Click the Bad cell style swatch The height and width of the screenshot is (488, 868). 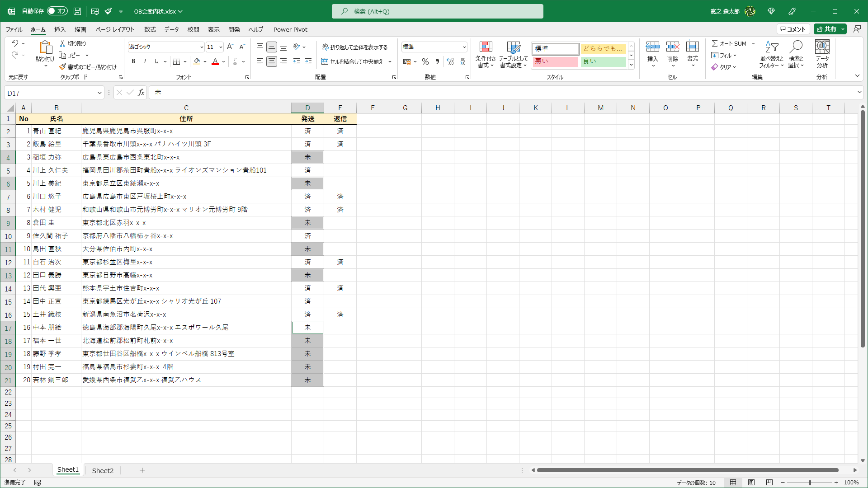click(555, 61)
